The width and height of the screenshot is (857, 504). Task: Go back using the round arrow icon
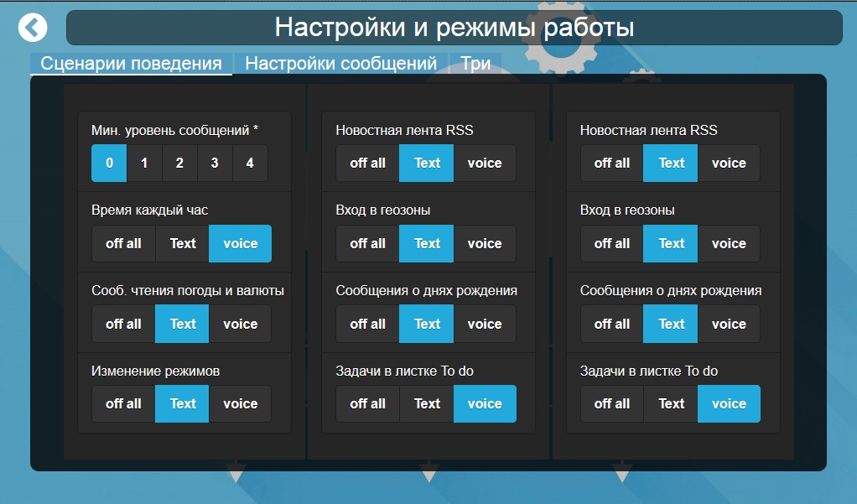[32, 28]
